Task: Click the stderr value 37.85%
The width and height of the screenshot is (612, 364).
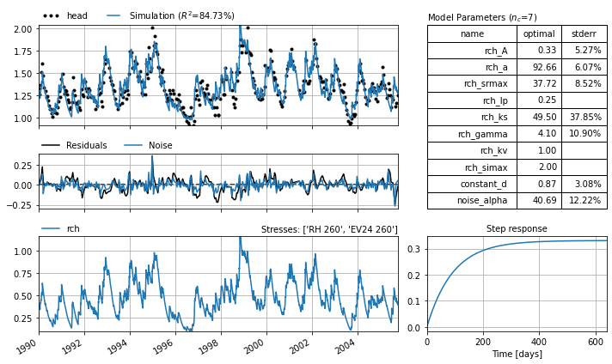Action: coord(585,117)
